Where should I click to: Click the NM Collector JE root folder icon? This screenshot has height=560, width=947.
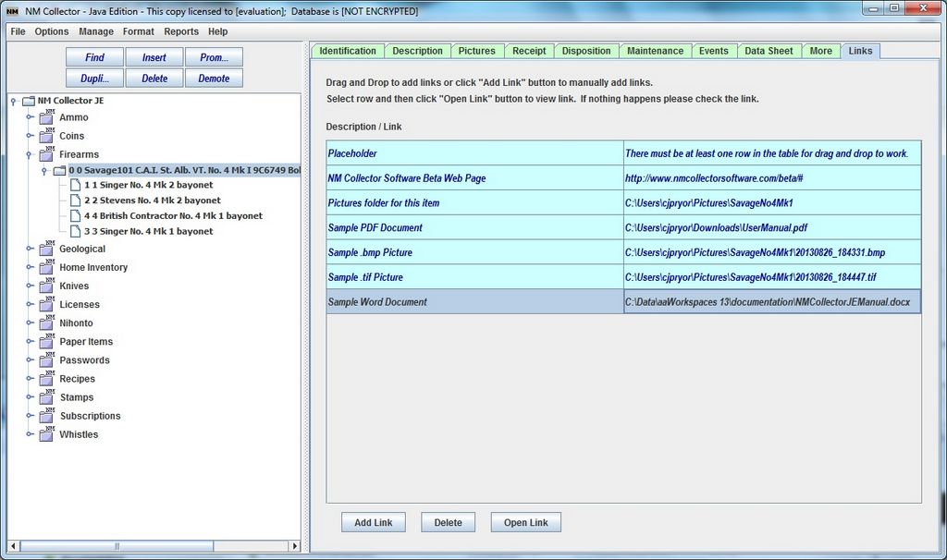[x=29, y=101]
